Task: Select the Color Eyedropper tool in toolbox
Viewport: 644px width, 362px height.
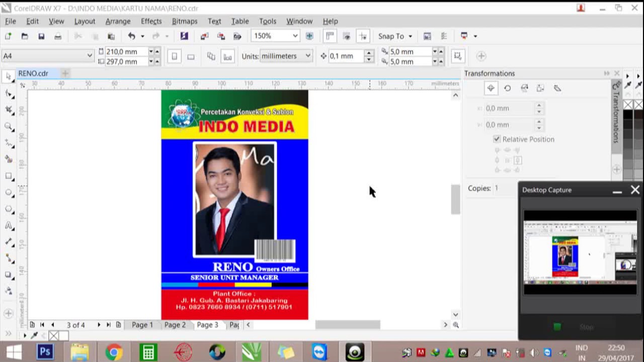Action: click(9, 291)
